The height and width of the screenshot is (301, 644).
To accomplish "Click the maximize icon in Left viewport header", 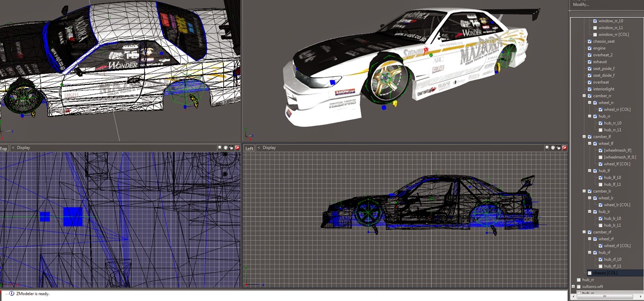I will pos(558,148).
